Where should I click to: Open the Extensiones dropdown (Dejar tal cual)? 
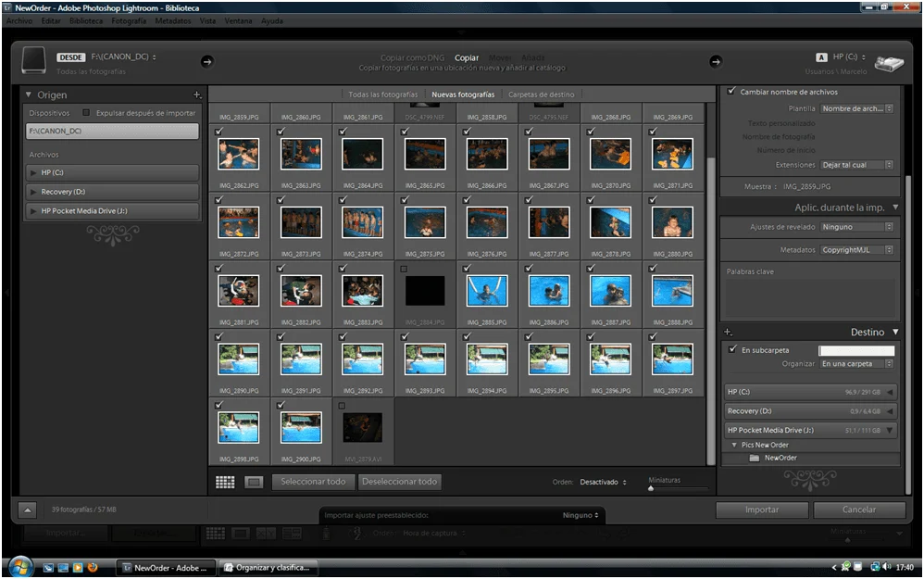point(856,165)
